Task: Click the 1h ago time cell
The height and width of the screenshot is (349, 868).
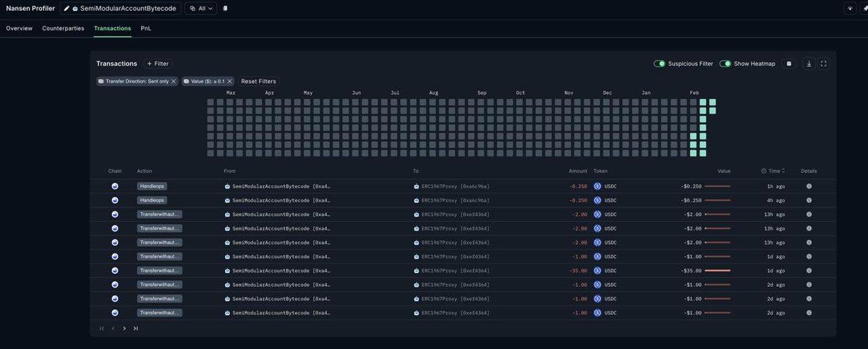Action: point(775,186)
